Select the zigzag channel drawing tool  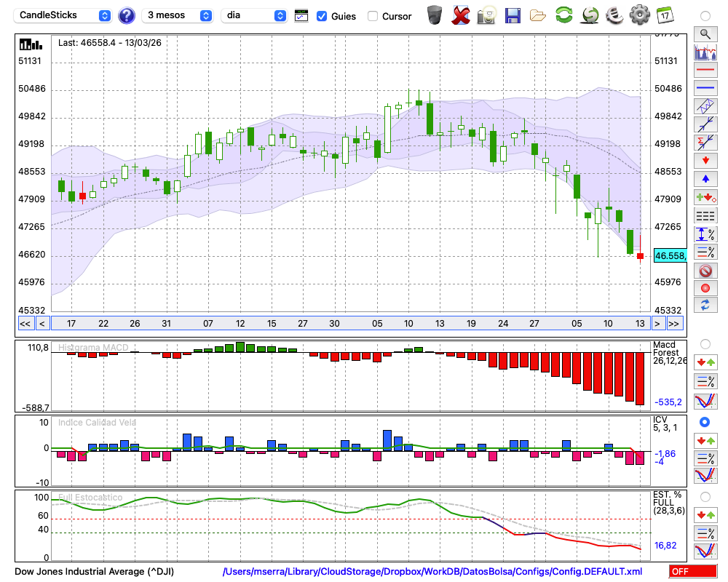point(705,106)
